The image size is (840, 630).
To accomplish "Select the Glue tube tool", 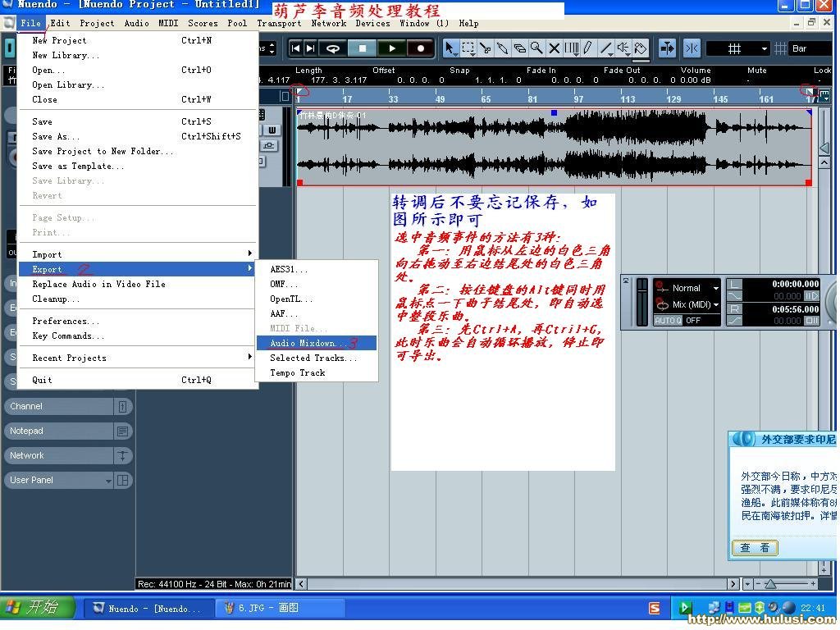I will (x=503, y=48).
